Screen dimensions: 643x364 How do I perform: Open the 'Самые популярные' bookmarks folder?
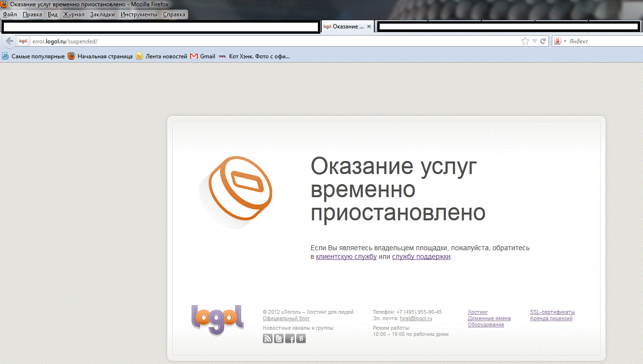(x=34, y=56)
